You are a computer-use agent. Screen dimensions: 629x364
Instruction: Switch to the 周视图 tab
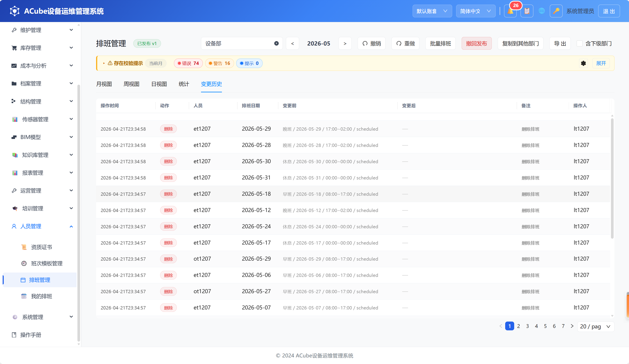click(x=132, y=84)
